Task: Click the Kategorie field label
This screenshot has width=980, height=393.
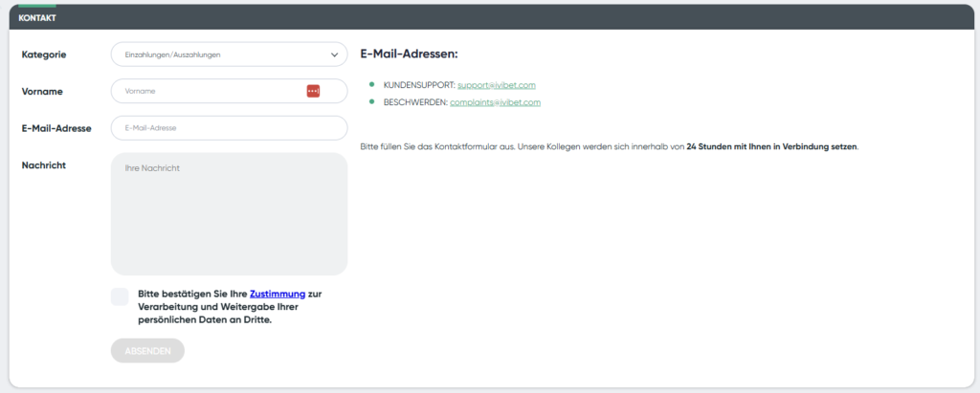Action: (x=44, y=55)
